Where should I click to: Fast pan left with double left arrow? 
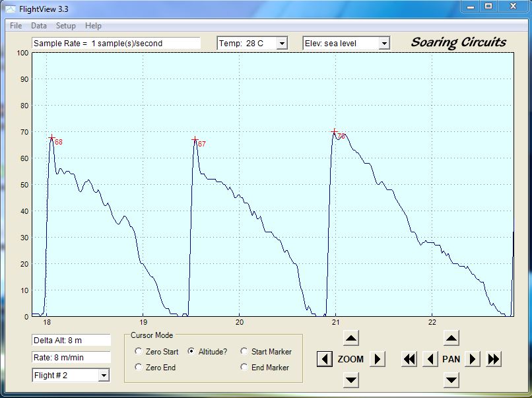click(x=409, y=359)
